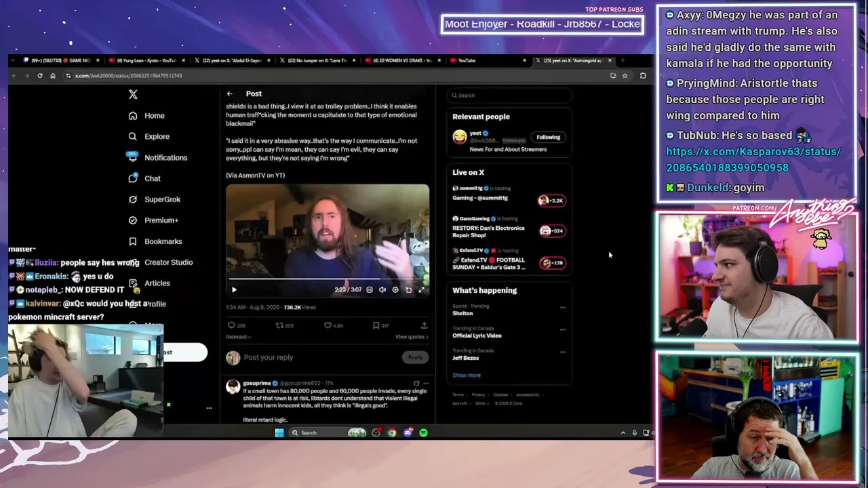Viewport: 868px width, 488px height.
Task: Mute the video audio
Action: point(382,289)
